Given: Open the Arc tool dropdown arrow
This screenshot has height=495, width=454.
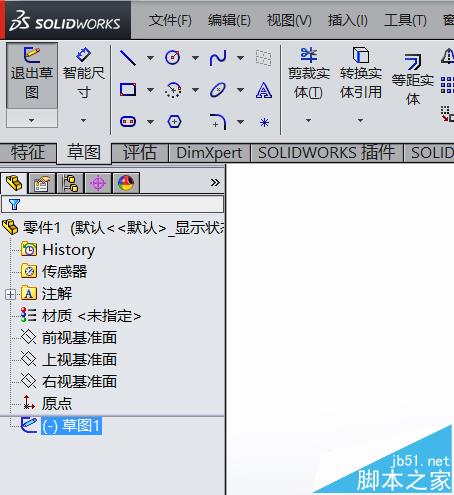Looking at the screenshot, I should point(196,90).
